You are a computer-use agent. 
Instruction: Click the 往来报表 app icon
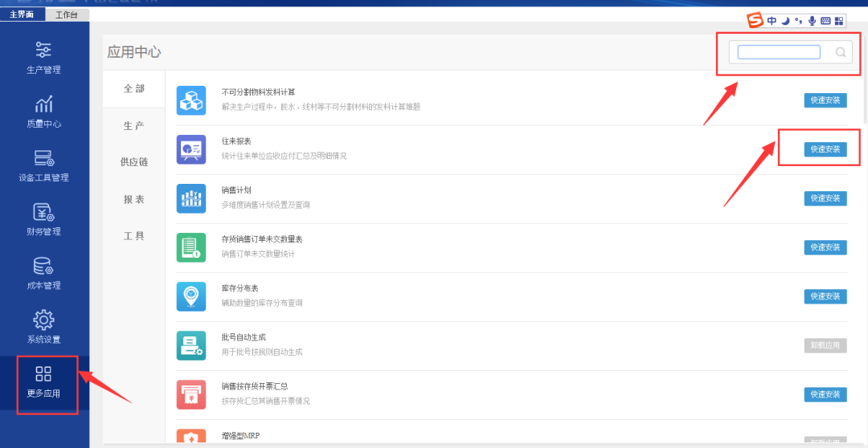tap(190, 149)
